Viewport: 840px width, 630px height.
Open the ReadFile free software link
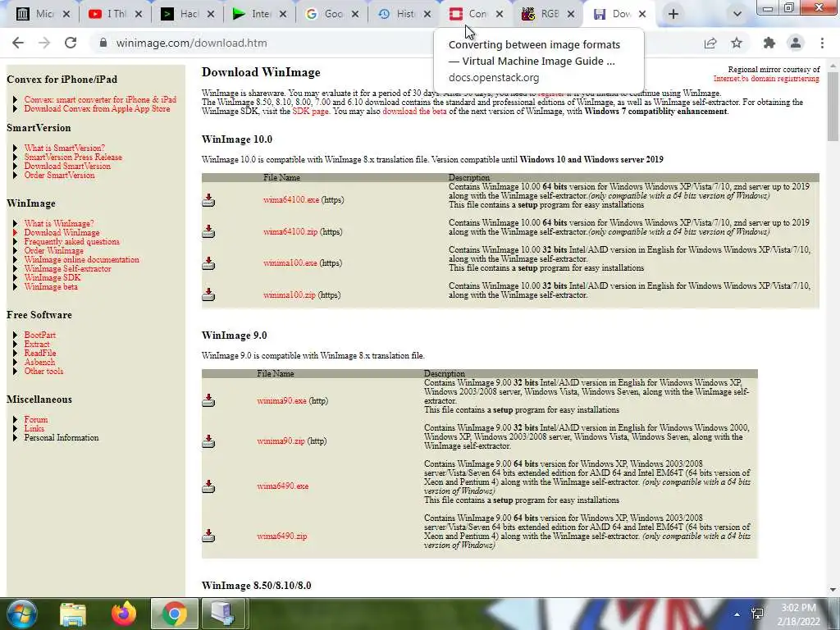[x=39, y=353]
